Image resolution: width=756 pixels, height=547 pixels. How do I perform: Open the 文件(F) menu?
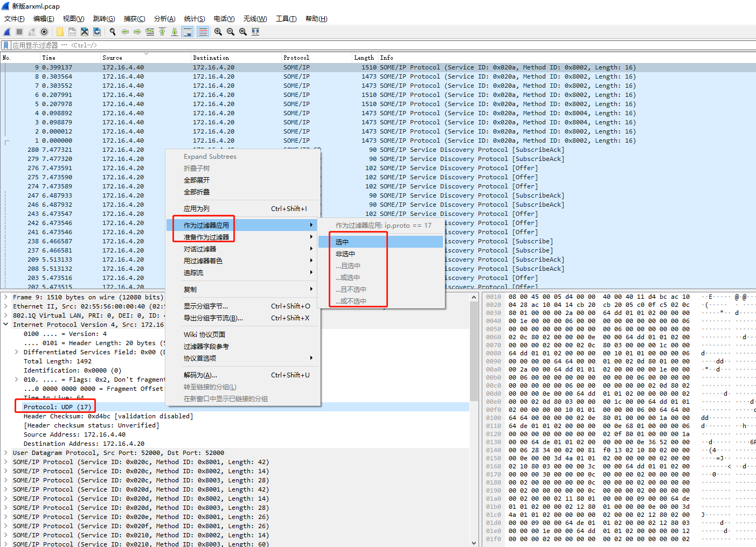(15, 19)
